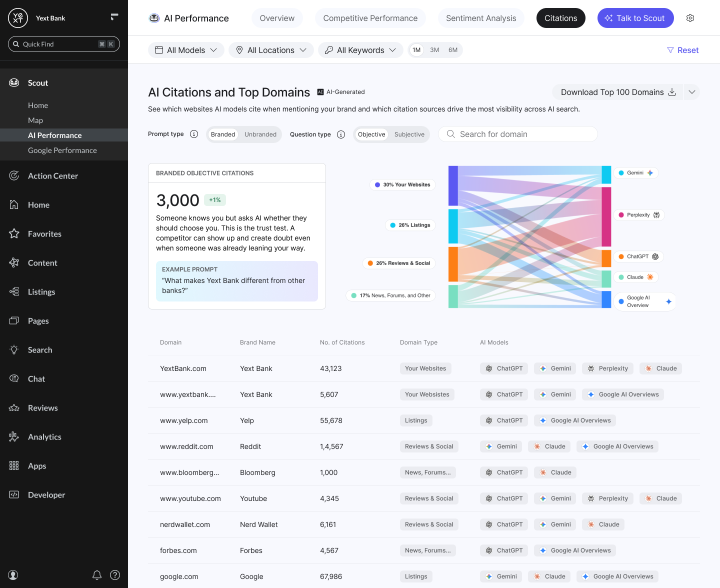
Task: Open AI Performance in Scout menu
Action: pyautogui.click(x=64, y=135)
